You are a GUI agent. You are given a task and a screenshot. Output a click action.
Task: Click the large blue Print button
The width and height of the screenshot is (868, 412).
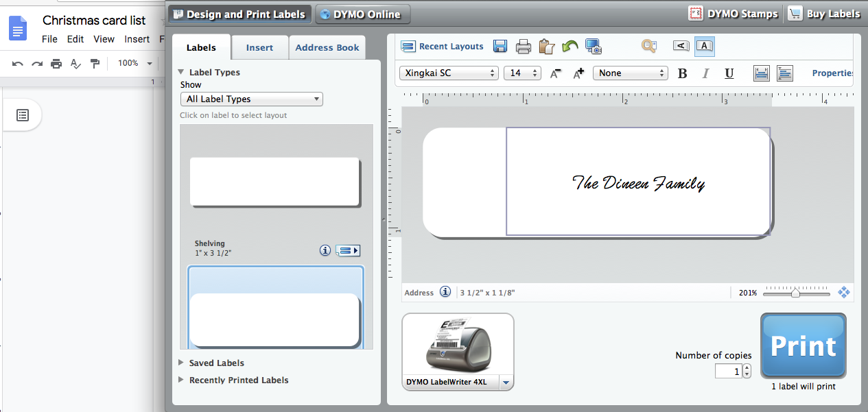pyautogui.click(x=804, y=346)
